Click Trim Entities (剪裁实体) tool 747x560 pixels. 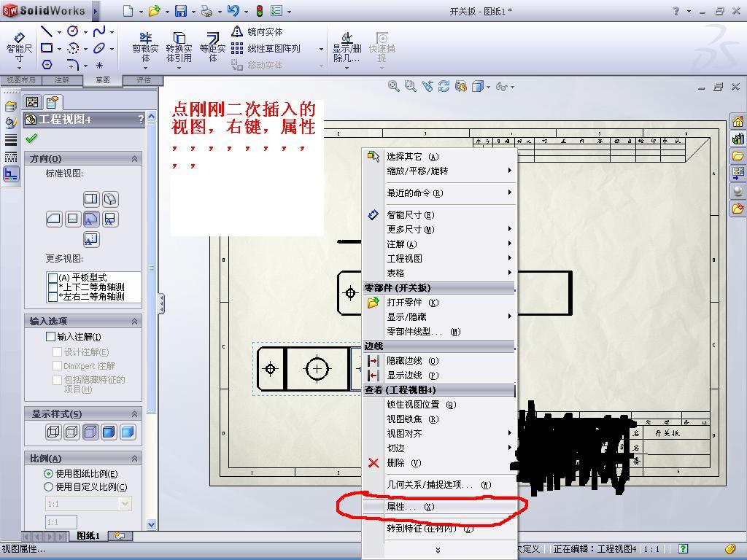pos(145,47)
